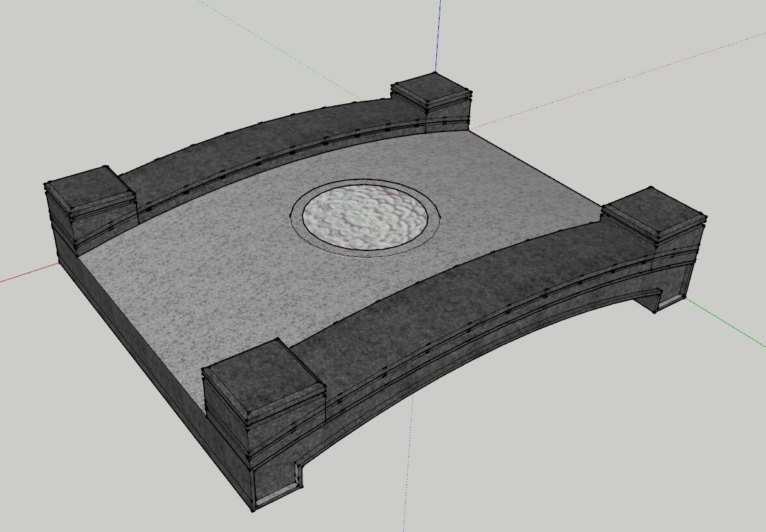Click the solid green axis line at right

click(x=728, y=325)
